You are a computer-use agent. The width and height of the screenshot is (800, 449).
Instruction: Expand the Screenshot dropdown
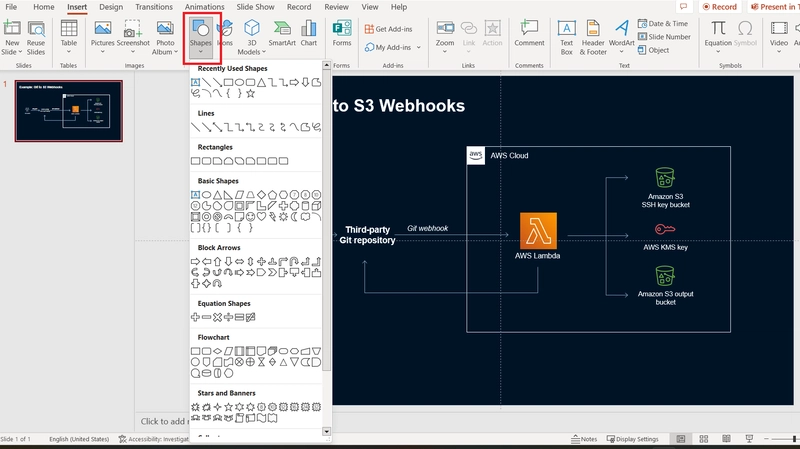click(133, 52)
